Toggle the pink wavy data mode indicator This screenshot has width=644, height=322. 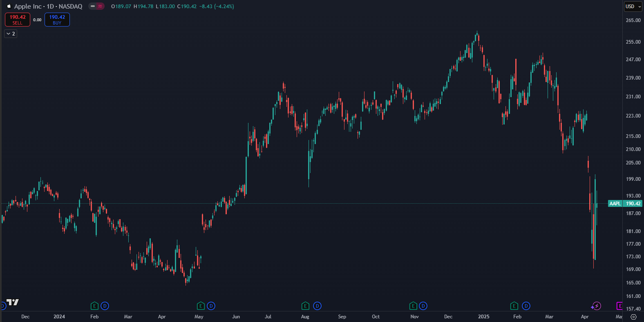100,7
